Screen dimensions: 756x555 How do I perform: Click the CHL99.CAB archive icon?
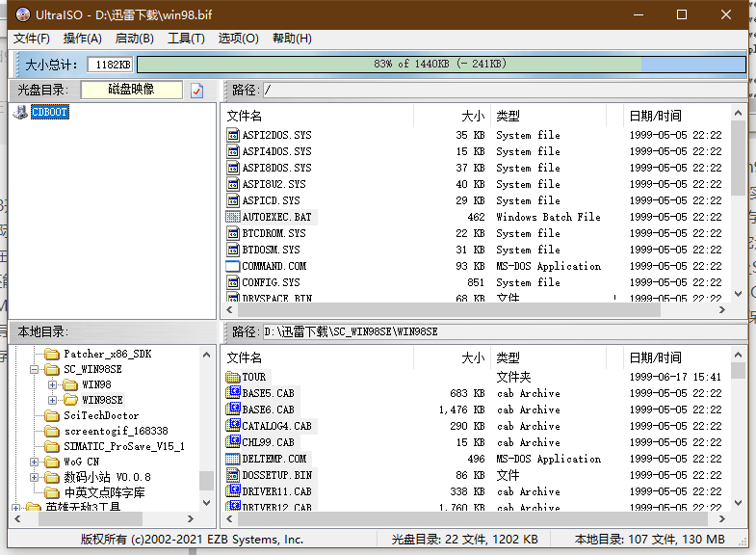tap(233, 441)
